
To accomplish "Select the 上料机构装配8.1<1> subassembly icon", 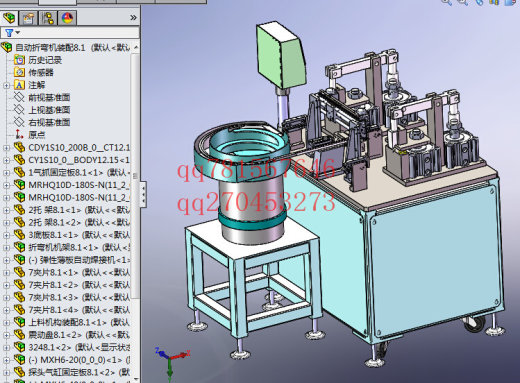I will point(19,322).
